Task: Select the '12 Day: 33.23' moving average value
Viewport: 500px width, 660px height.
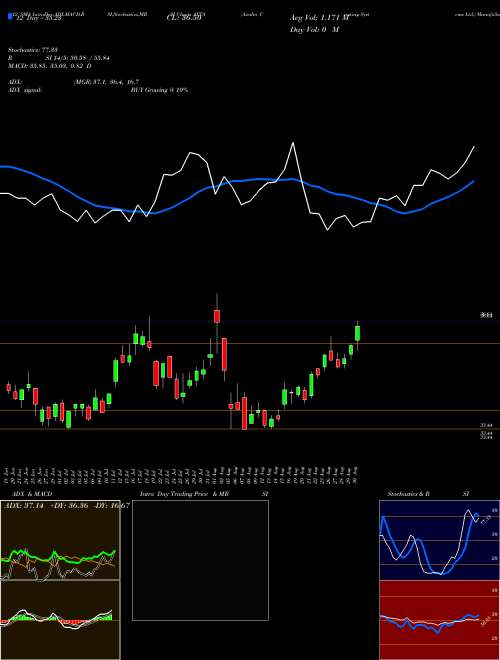Action: (x=38, y=19)
